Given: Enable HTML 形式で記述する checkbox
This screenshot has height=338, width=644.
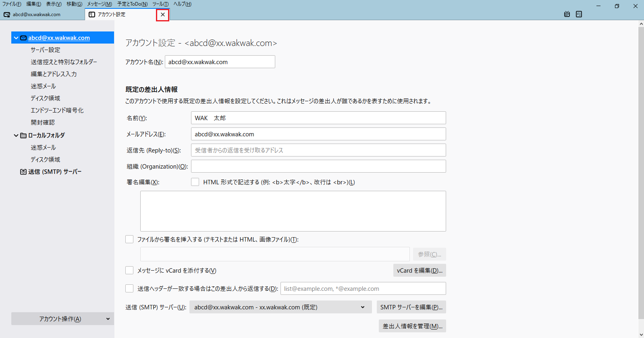Looking at the screenshot, I should click(195, 182).
